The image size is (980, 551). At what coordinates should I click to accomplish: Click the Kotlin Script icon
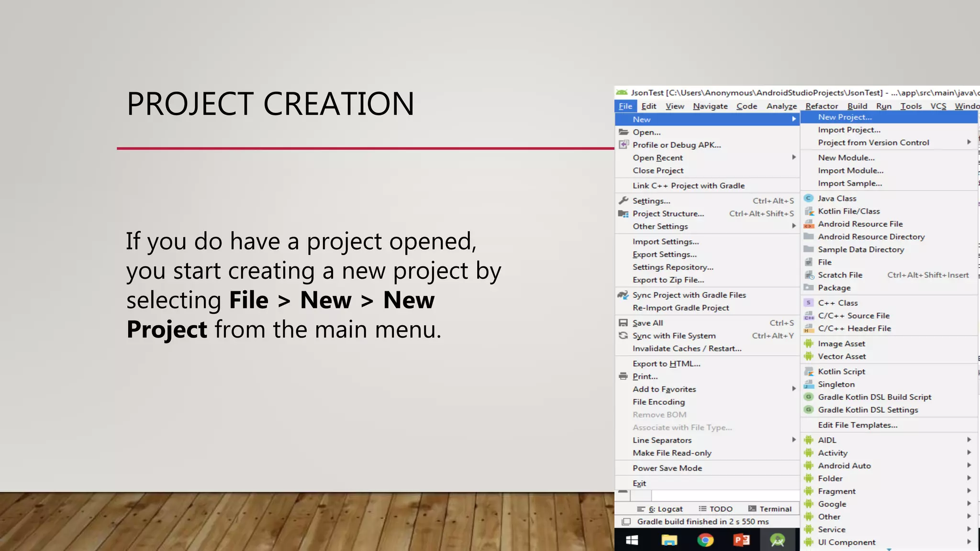coord(809,371)
